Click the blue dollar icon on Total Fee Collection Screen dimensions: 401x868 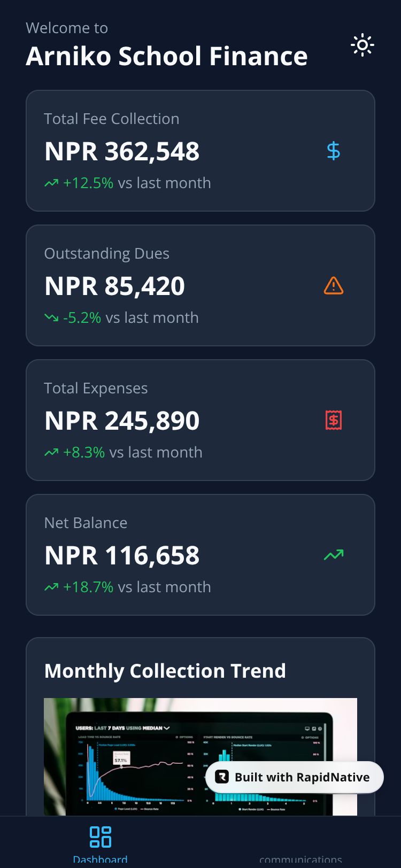pyautogui.click(x=333, y=151)
